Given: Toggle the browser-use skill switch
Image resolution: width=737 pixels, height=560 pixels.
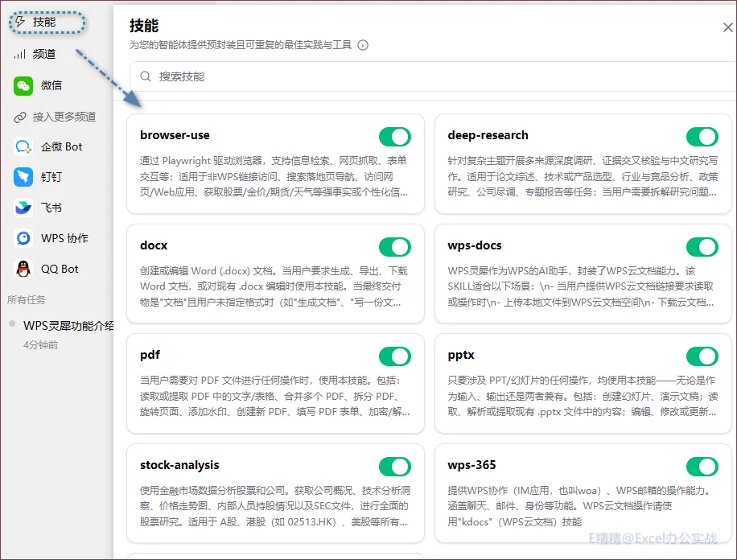Looking at the screenshot, I should coord(395,137).
